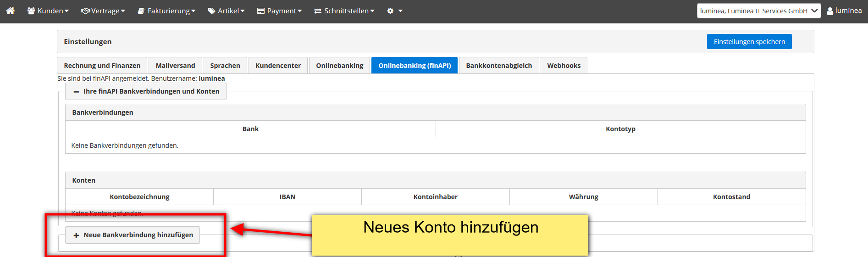Expand the Payment dropdown

tap(280, 11)
